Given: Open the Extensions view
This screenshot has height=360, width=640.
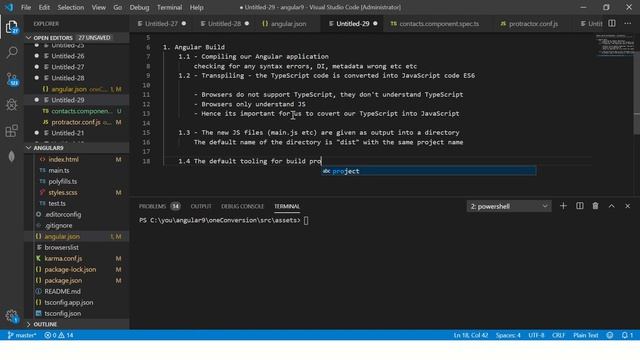Looking at the screenshot, I should click(12, 131).
